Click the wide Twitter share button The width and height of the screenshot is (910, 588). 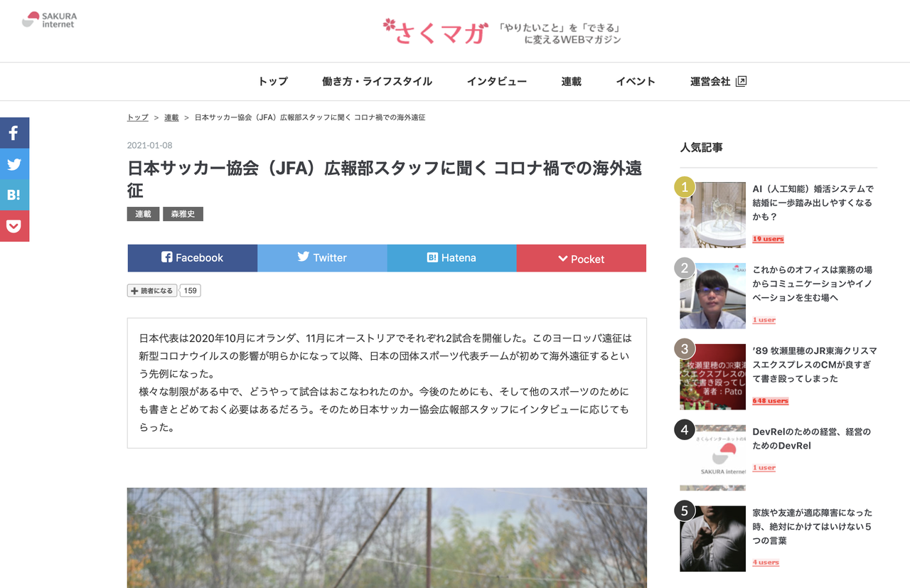pyautogui.click(x=322, y=258)
